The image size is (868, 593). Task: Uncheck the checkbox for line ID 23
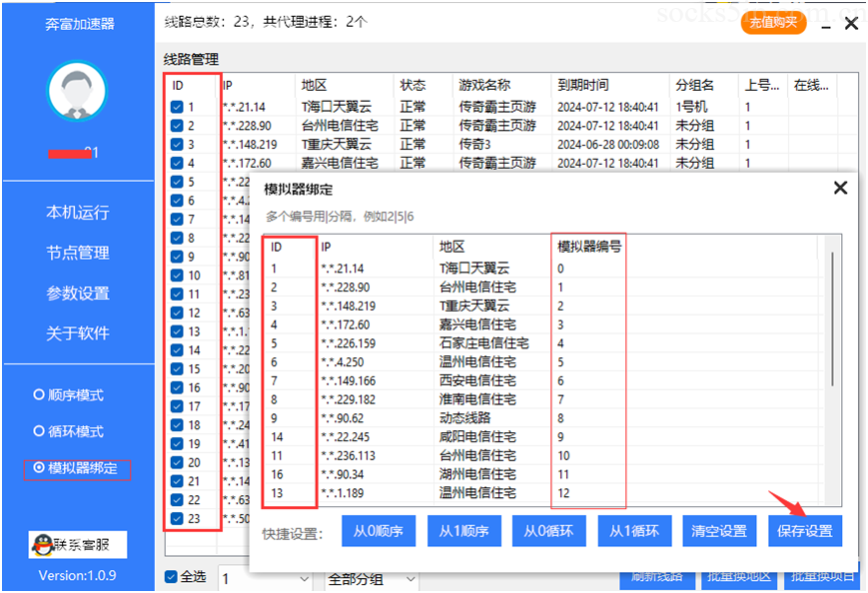177,518
